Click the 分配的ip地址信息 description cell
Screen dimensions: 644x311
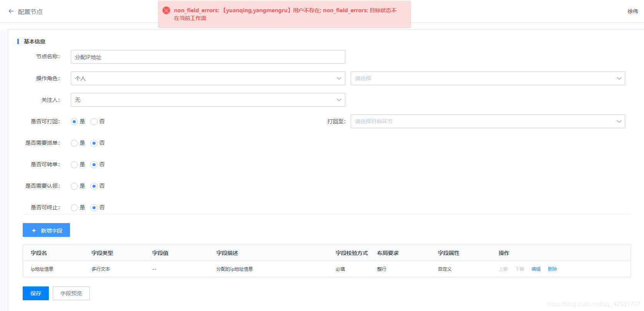pos(235,269)
